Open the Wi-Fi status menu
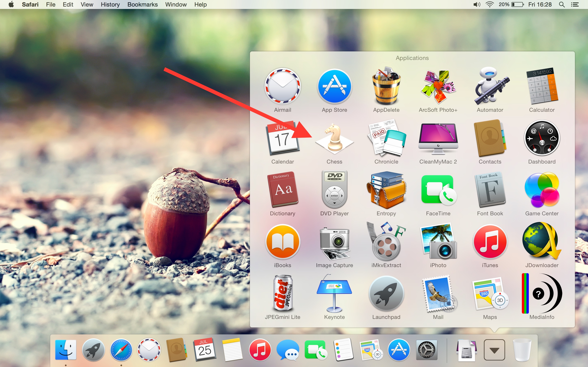 490,5
